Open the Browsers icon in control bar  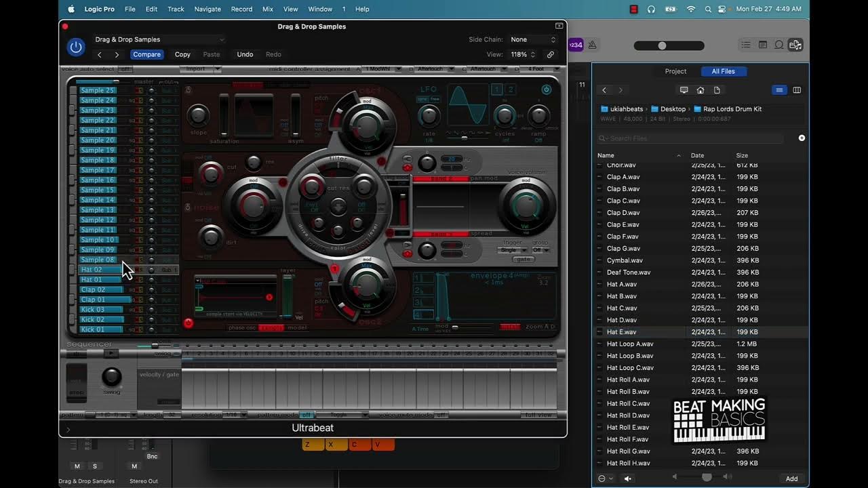[x=795, y=45]
